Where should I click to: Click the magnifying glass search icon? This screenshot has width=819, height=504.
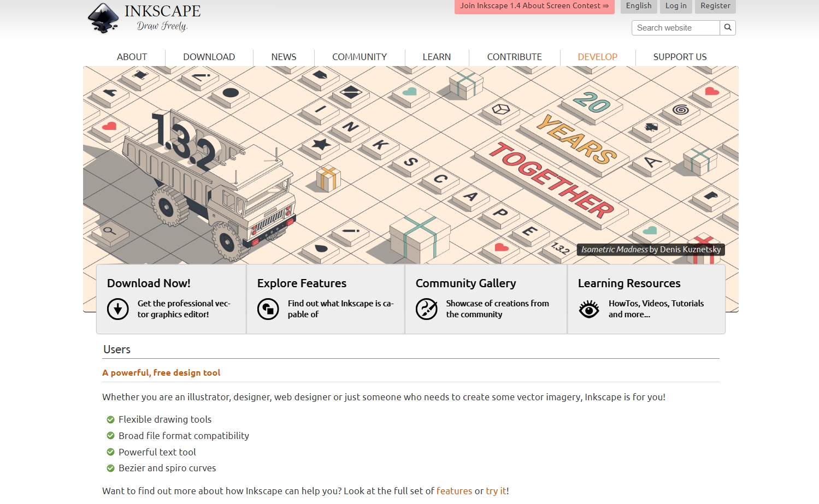click(x=727, y=27)
